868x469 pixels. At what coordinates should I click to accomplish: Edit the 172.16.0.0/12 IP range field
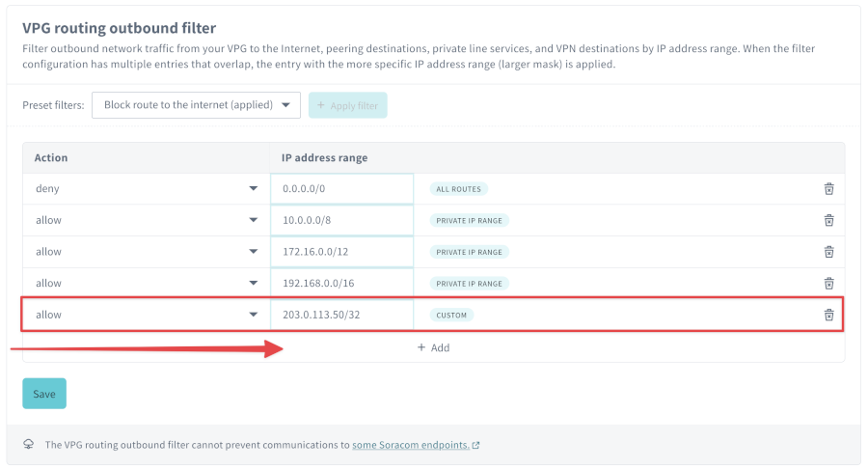tap(342, 252)
